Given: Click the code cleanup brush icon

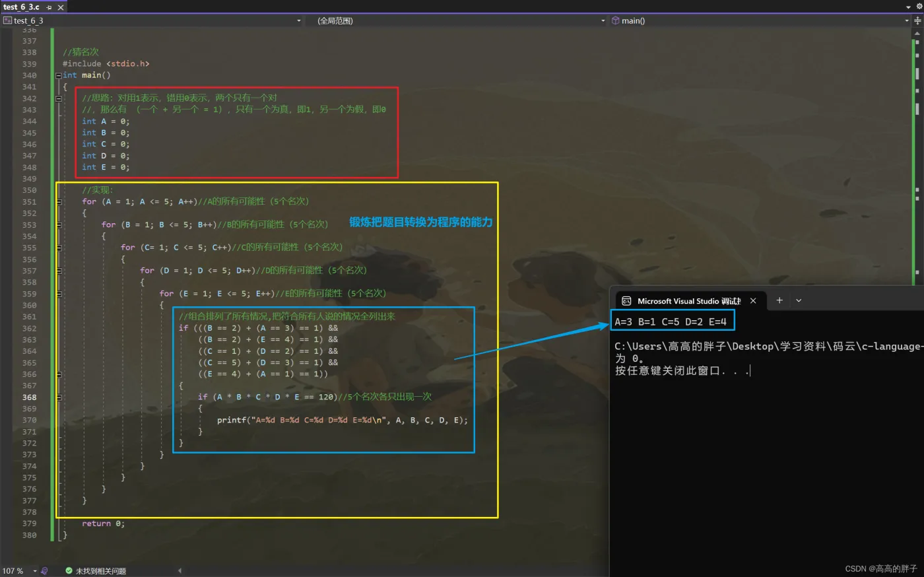Looking at the screenshot, I should 44,571.
